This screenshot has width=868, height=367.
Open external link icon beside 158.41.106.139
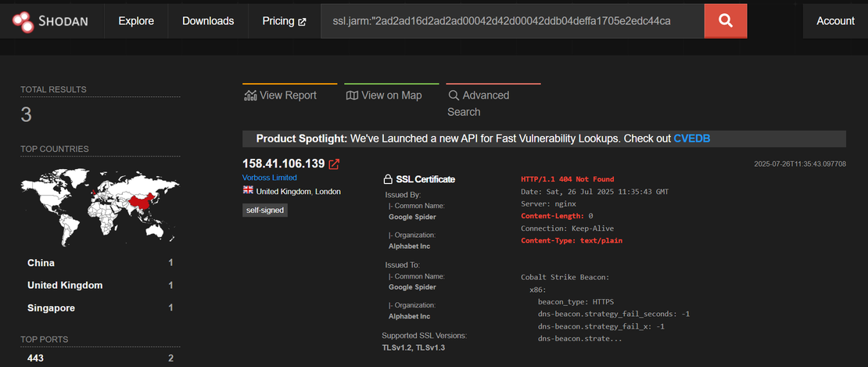[334, 164]
